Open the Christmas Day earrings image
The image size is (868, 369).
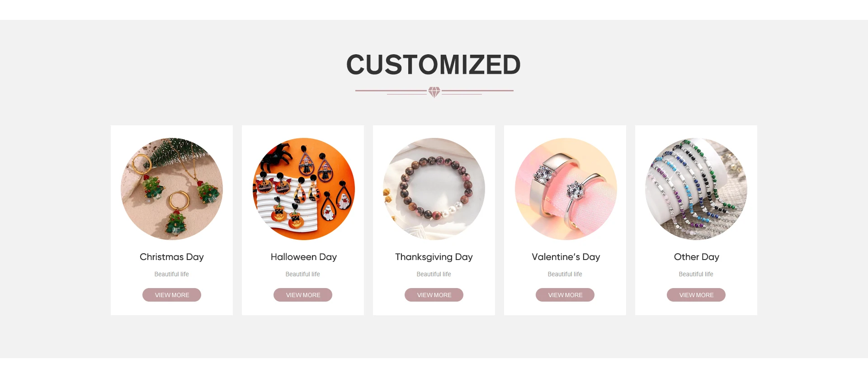[172, 189]
